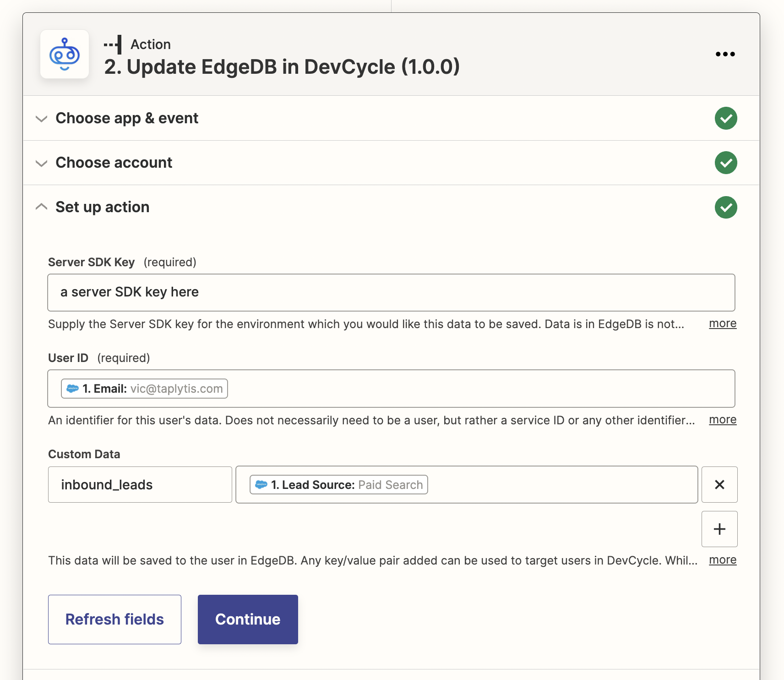The width and height of the screenshot is (784, 680).
Task: Remove the inbound_leads custom data row
Action: (x=719, y=484)
